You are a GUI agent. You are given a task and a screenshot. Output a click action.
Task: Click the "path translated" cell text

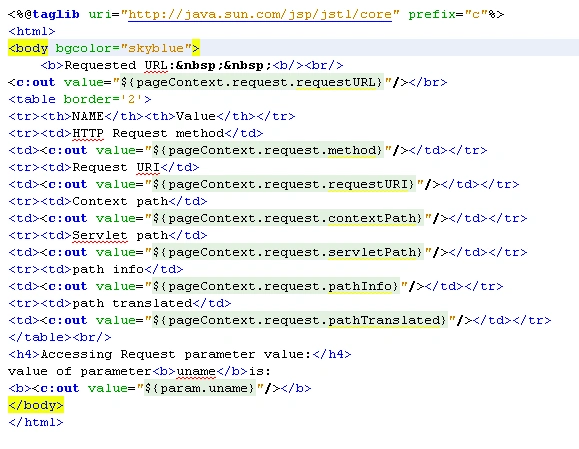point(132,303)
